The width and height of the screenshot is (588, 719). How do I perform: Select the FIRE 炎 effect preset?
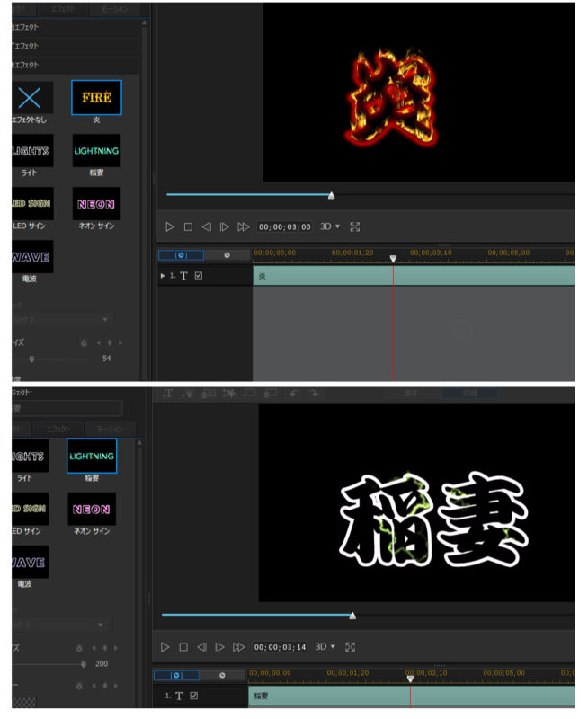click(x=96, y=98)
